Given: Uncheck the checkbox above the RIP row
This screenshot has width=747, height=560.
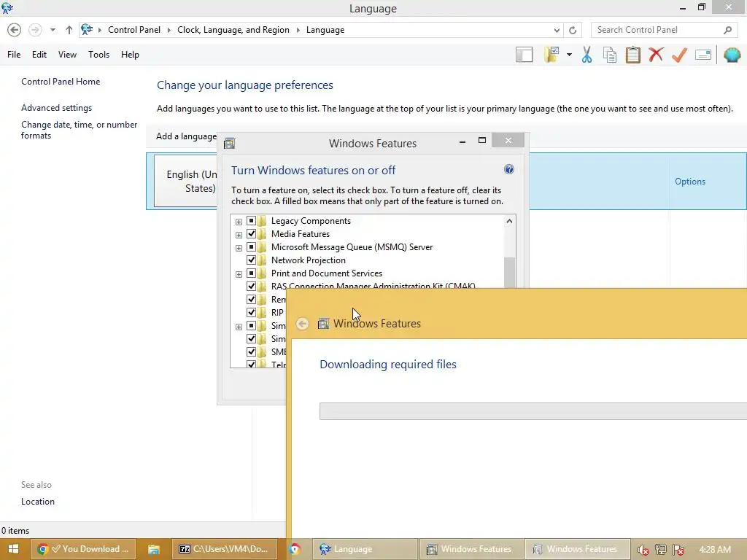Looking at the screenshot, I should [x=251, y=300].
